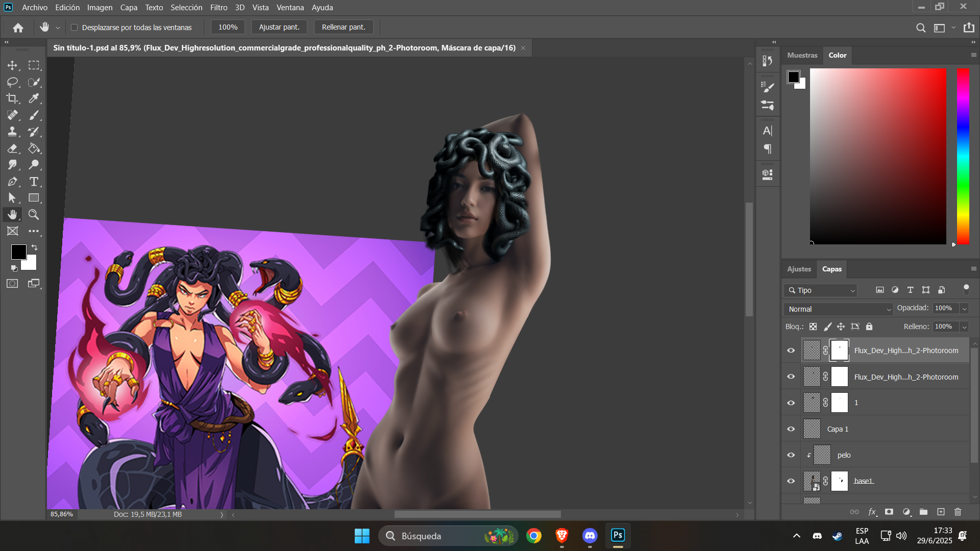980x551 pixels.
Task: Switch to the Muestras tab
Action: point(802,55)
